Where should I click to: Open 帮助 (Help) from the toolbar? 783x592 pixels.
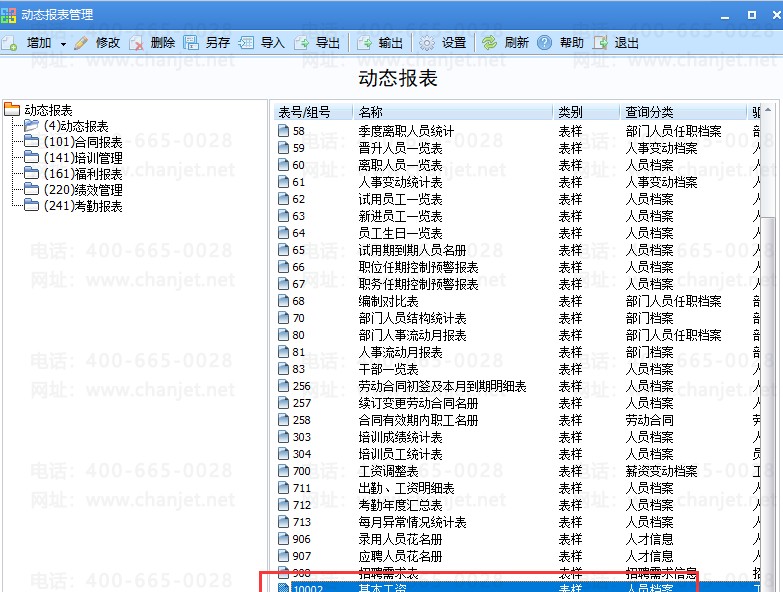click(x=545, y=43)
